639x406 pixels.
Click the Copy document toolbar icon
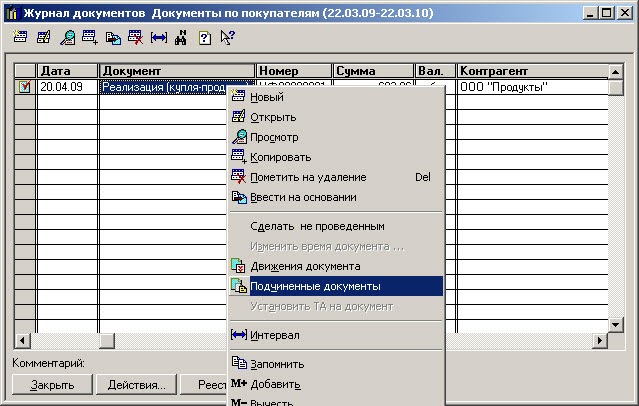(x=90, y=37)
